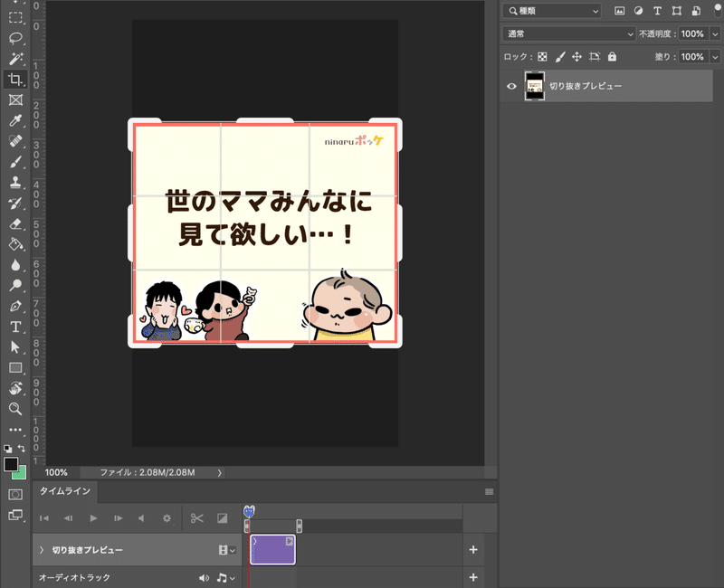Image resolution: width=724 pixels, height=588 pixels.
Task: Click the green background color swatch
Action: 21,474
